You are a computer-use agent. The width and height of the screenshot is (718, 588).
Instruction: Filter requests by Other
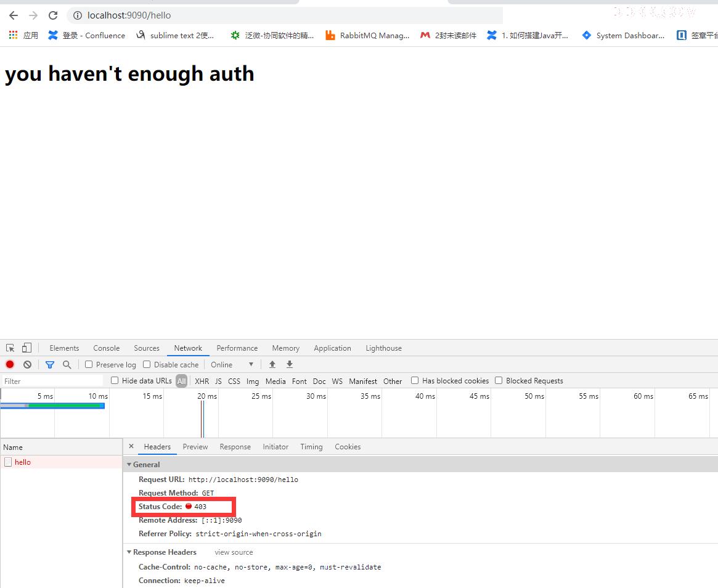[x=393, y=381]
